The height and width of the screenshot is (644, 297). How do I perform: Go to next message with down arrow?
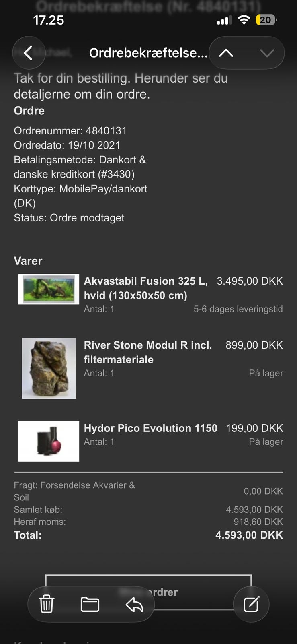[266, 53]
